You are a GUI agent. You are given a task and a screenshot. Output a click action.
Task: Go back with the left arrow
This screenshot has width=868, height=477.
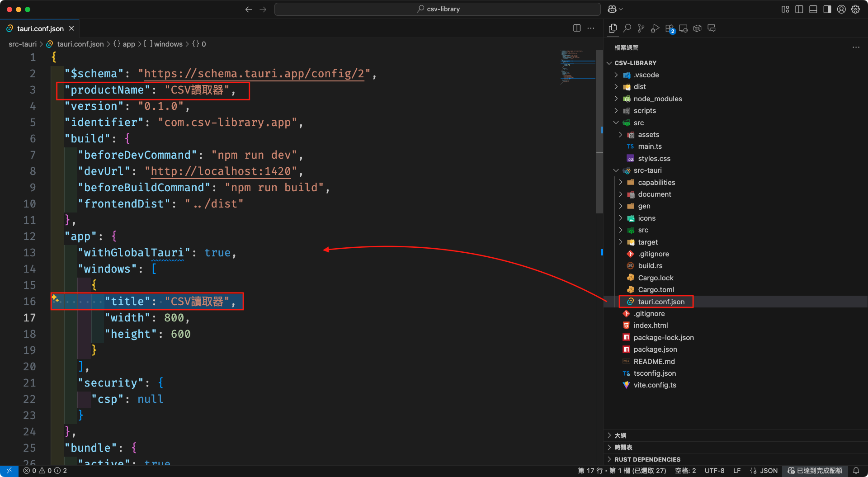coord(249,9)
